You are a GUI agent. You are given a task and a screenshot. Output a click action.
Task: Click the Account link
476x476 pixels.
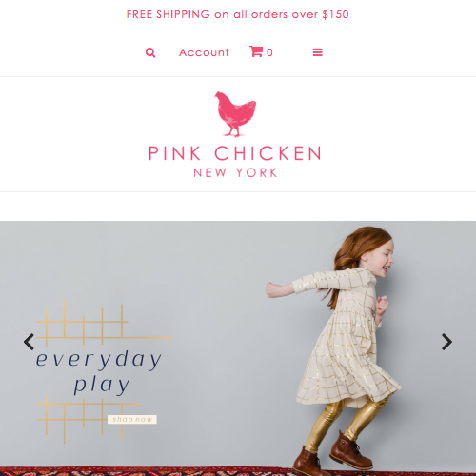pos(204,52)
